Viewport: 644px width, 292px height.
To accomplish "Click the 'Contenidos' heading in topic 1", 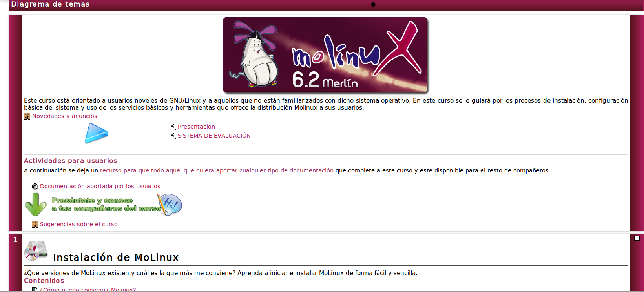I will 44,281.
